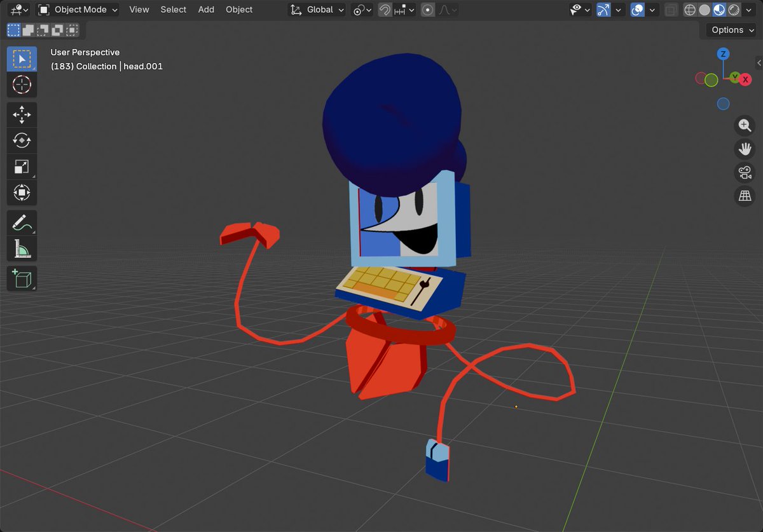Click the mouse object at cable end
The width and height of the screenshot is (763, 532).
[437, 460]
